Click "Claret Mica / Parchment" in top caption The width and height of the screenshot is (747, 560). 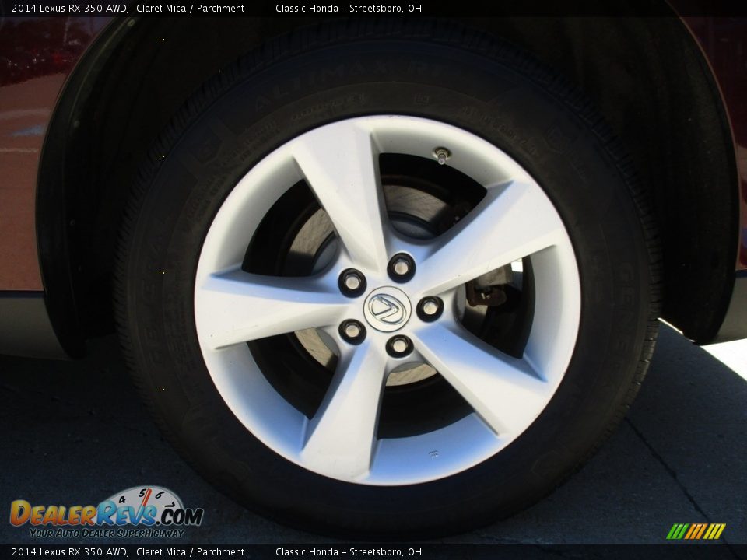click(190, 8)
